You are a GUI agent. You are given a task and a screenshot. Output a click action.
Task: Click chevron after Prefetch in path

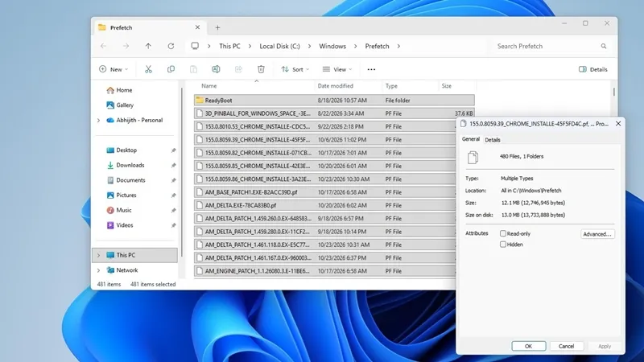(x=398, y=46)
